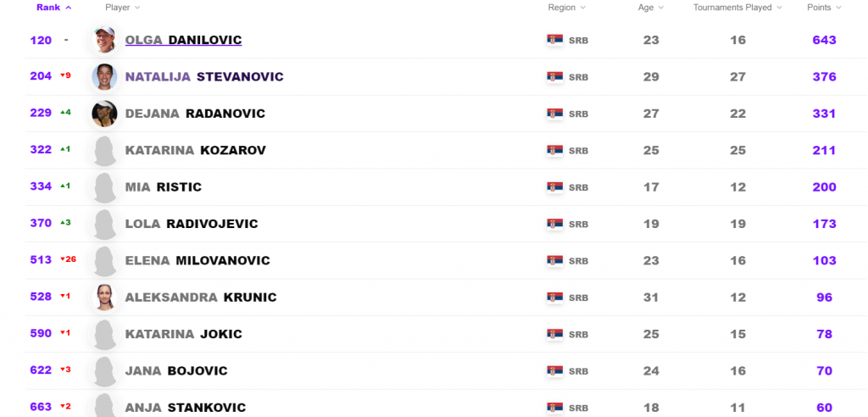Click Dejana Radanovic's profile picture
Viewport: 868px width, 417px height.
pyautogui.click(x=104, y=114)
